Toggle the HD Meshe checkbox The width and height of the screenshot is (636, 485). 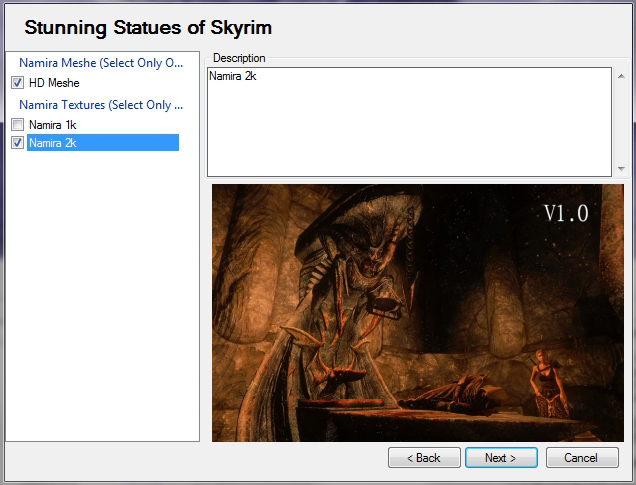(17, 83)
